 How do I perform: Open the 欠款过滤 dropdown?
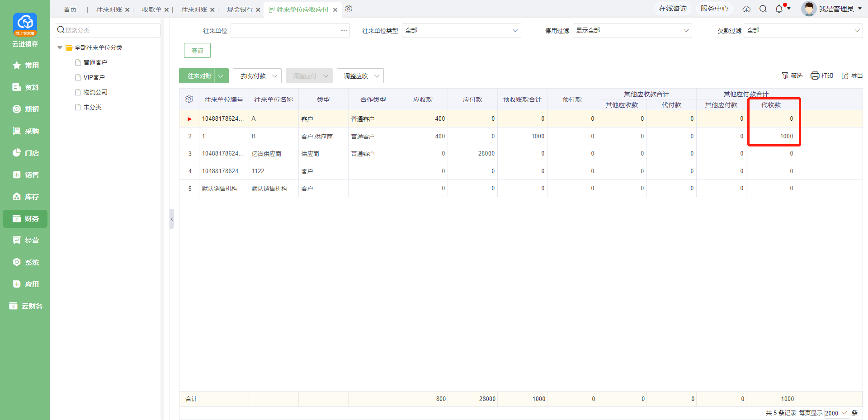point(803,30)
